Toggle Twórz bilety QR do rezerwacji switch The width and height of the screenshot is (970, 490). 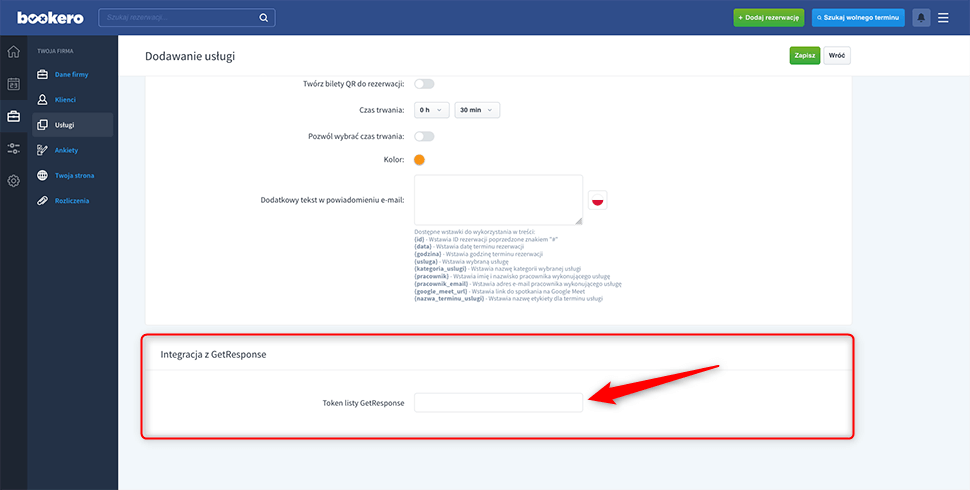click(x=424, y=84)
